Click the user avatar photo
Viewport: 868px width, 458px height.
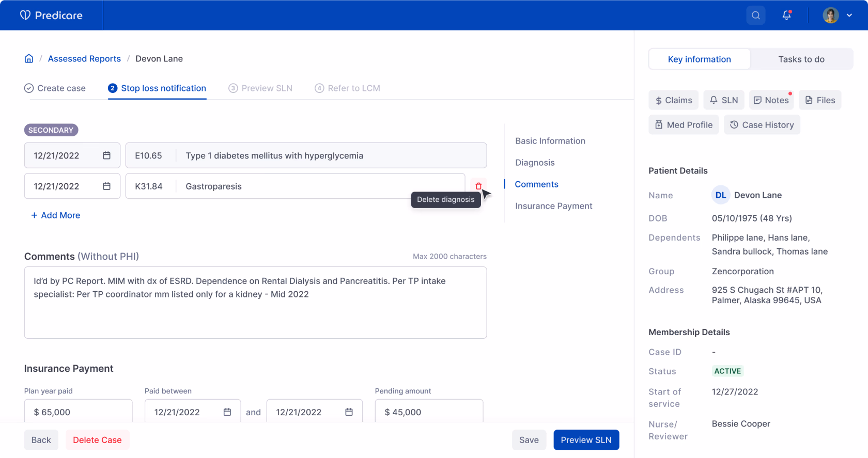pos(831,15)
